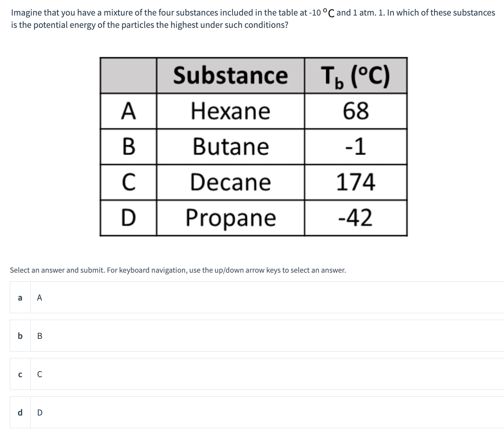Click the 68 boiling point value
The image size is (504, 434).
coord(356,111)
